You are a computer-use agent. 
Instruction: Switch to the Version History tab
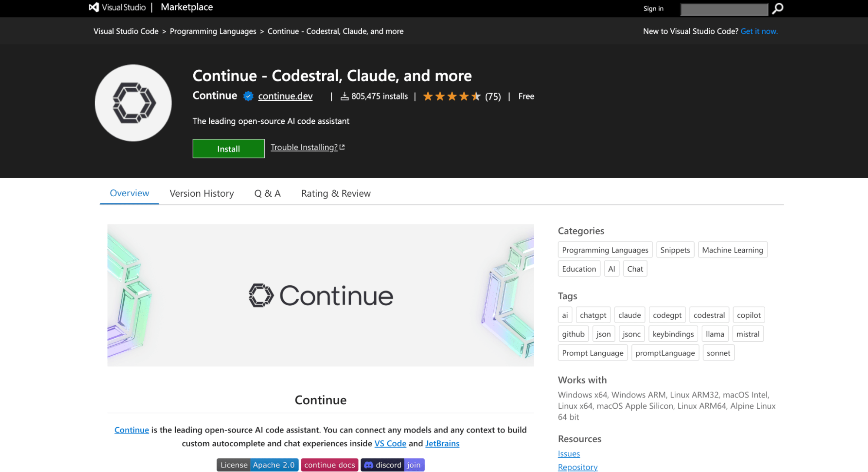click(x=201, y=193)
